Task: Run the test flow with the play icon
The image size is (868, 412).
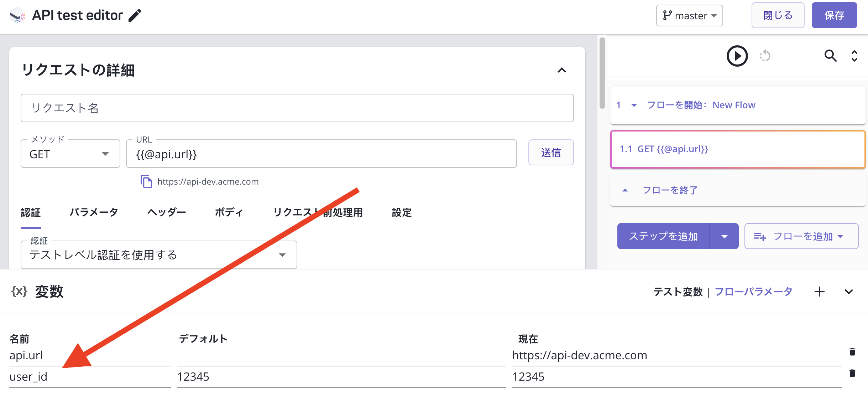Action: pyautogui.click(x=737, y=56)
